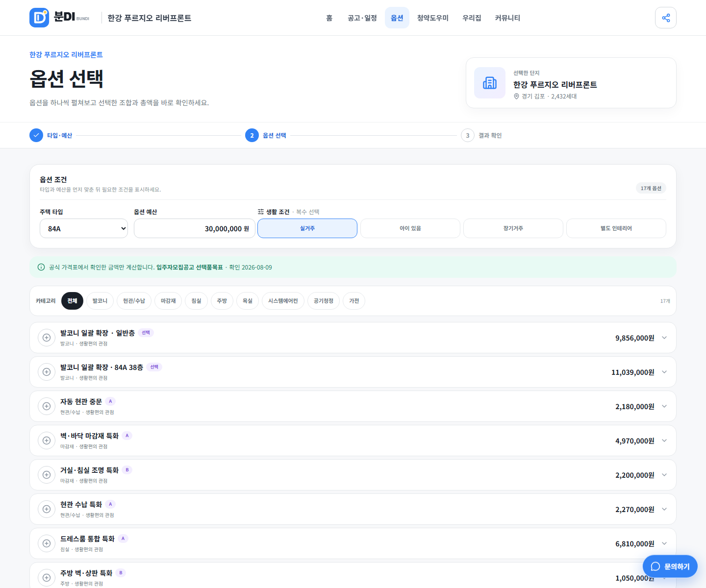Click the completed checkmark step icon

pos(36,135)
